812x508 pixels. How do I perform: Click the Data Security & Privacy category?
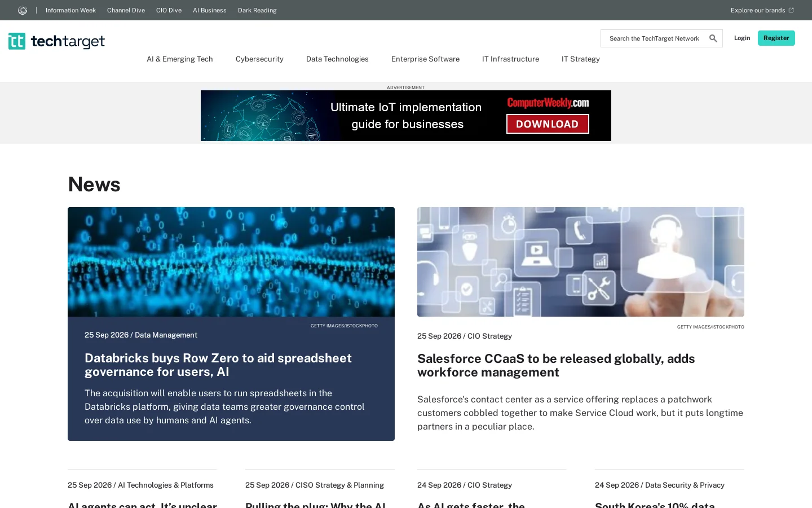click(x=685, y=485)
